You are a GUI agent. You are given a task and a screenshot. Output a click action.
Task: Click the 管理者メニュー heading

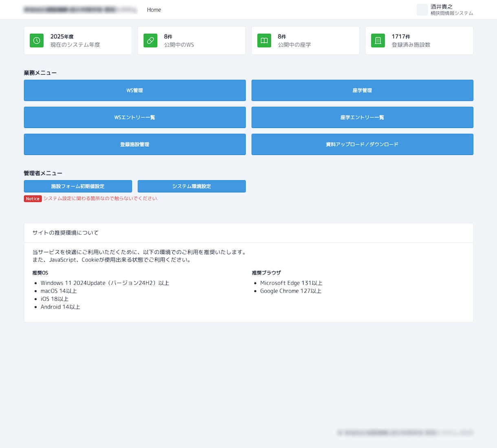click(x=43, y=173)
